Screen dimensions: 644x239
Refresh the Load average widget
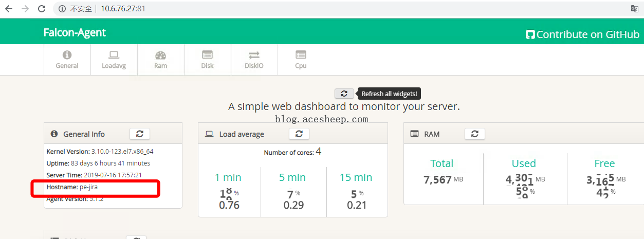click(x=299, y=134)
